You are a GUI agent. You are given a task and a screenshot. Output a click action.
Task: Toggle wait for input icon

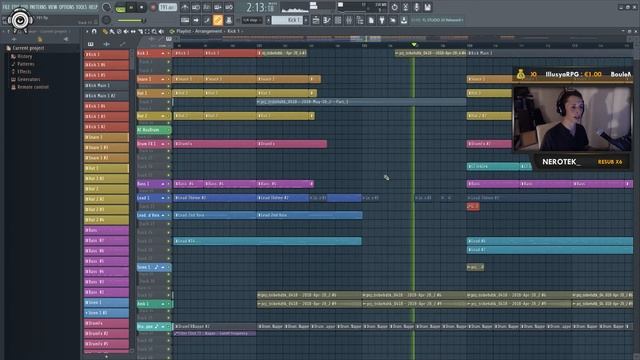coord(196,7)
